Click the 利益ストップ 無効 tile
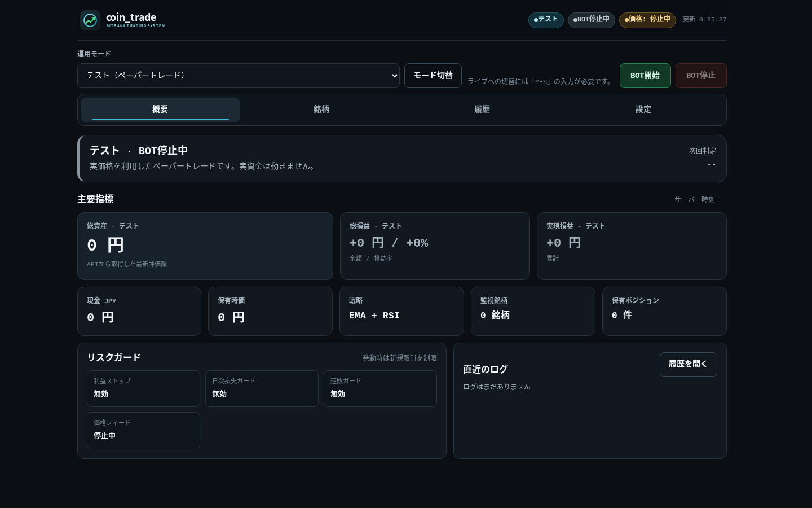Screen dimensions: 812x508 [143, 389]
